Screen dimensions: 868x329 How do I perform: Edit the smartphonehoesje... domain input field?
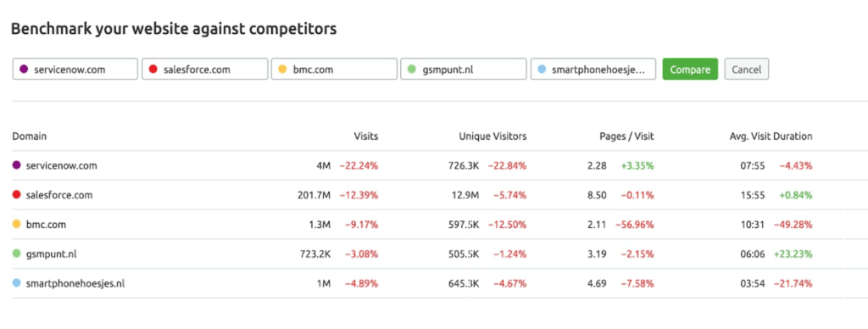click(x=593, y=70)
